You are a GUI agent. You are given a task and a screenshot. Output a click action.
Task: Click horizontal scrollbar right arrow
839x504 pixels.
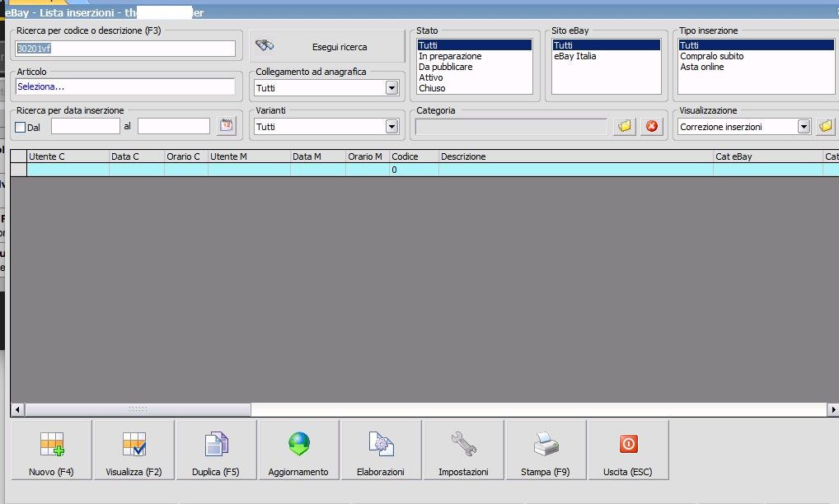832,410
